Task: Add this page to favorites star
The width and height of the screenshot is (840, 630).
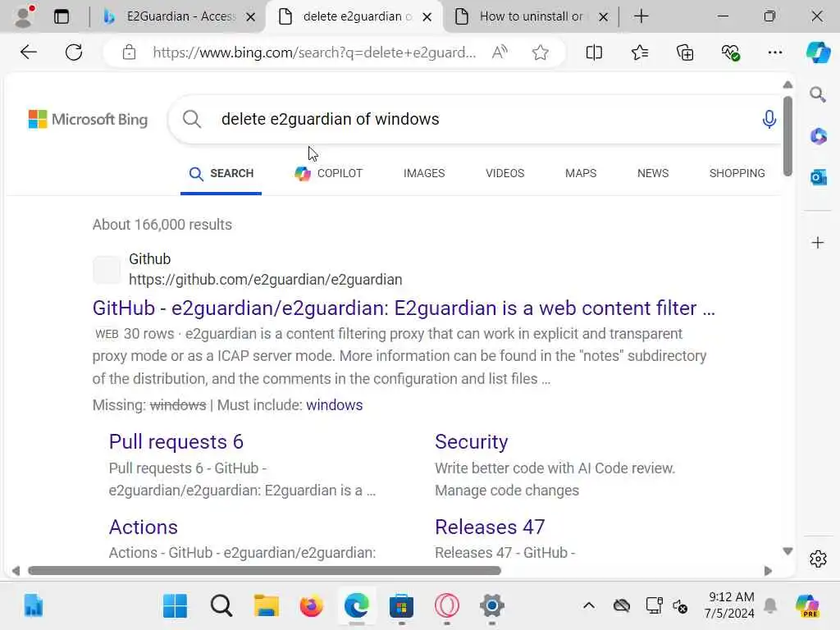Action: click(x=540, y=52)
